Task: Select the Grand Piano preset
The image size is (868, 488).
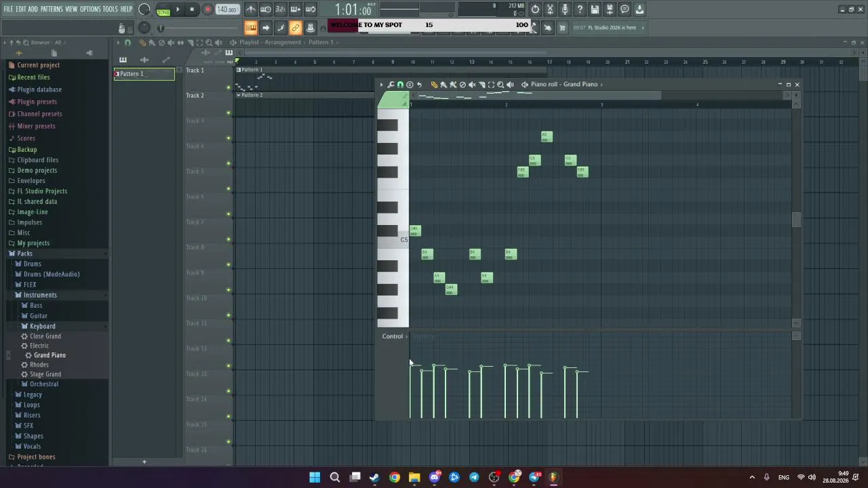Action: 50,355
